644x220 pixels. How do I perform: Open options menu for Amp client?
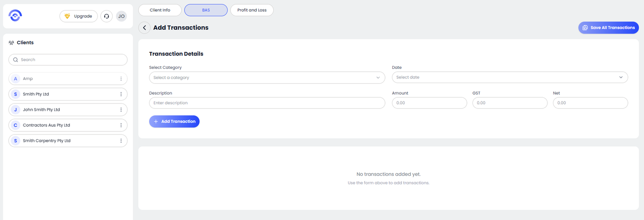(121, 79)
